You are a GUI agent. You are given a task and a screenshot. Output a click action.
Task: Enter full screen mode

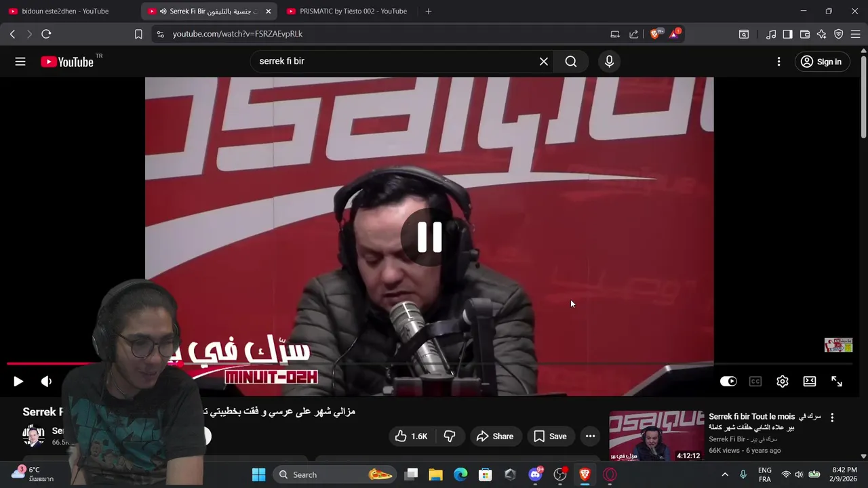[837, 382]
